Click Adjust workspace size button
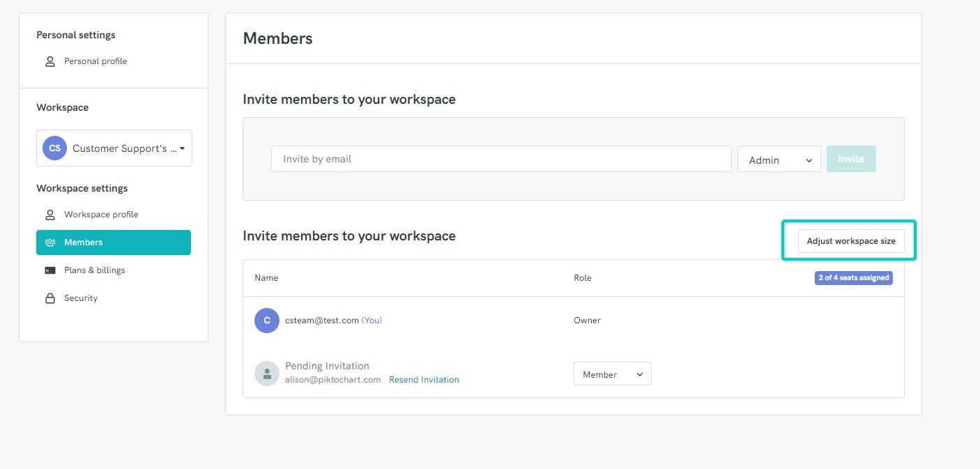This screenshot has width=980, height=469. pyautogui.click(x=851, y=241)
